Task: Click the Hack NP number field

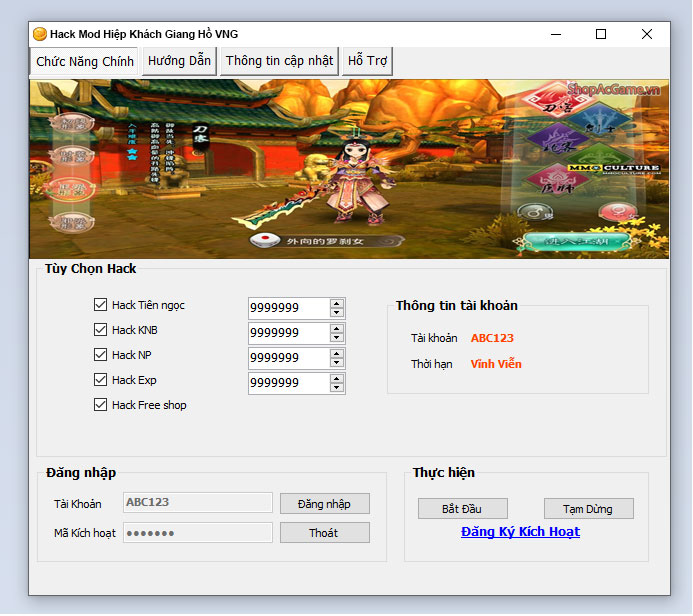Action: [x=289, y=358]
